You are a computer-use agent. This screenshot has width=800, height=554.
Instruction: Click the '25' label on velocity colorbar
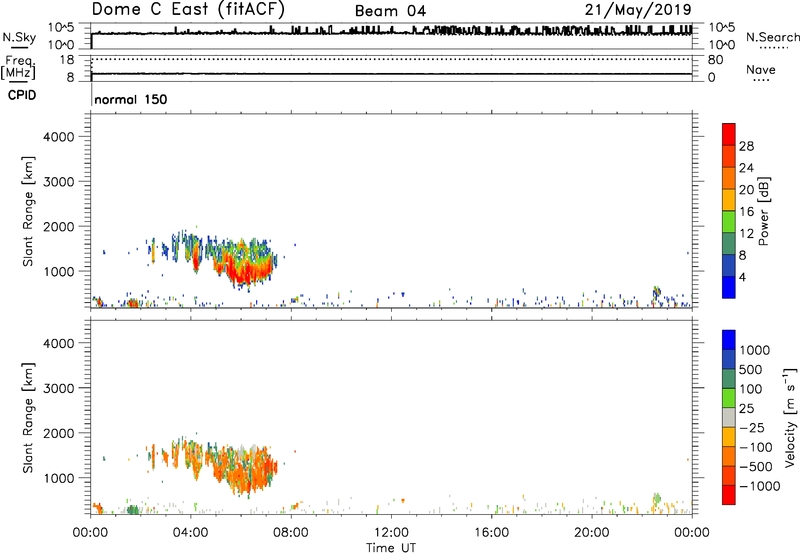click(746, 408)
